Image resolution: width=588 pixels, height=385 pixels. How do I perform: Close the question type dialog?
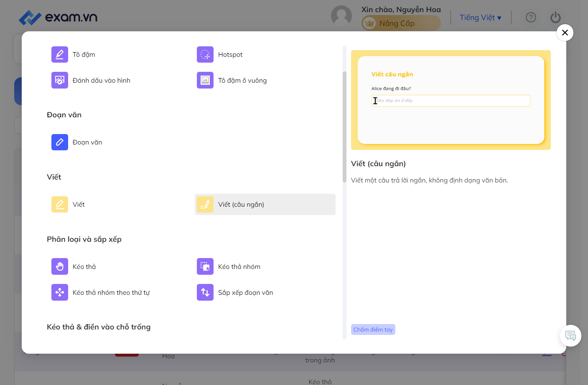point(565,33)
